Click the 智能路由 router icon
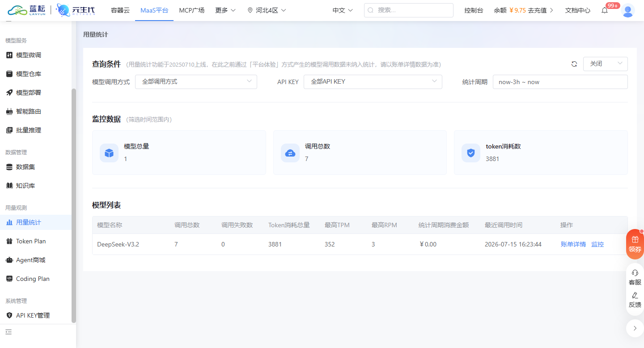This screenshot has width=644, height=348. point(9,111)
